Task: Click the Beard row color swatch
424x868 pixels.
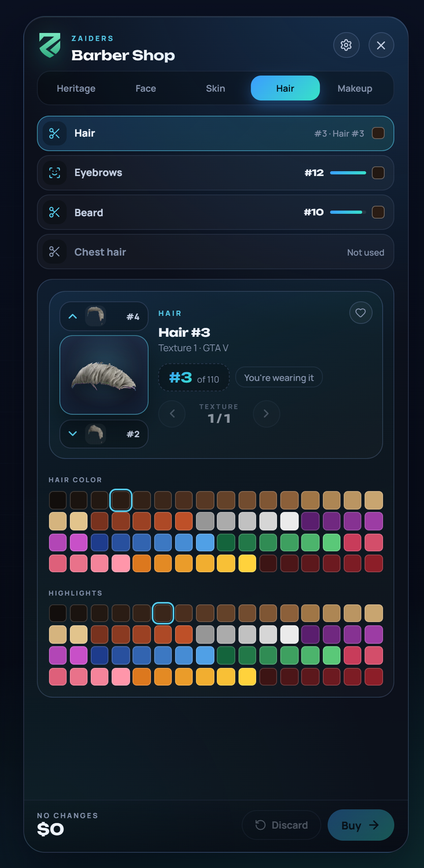Action: point(378,212)
